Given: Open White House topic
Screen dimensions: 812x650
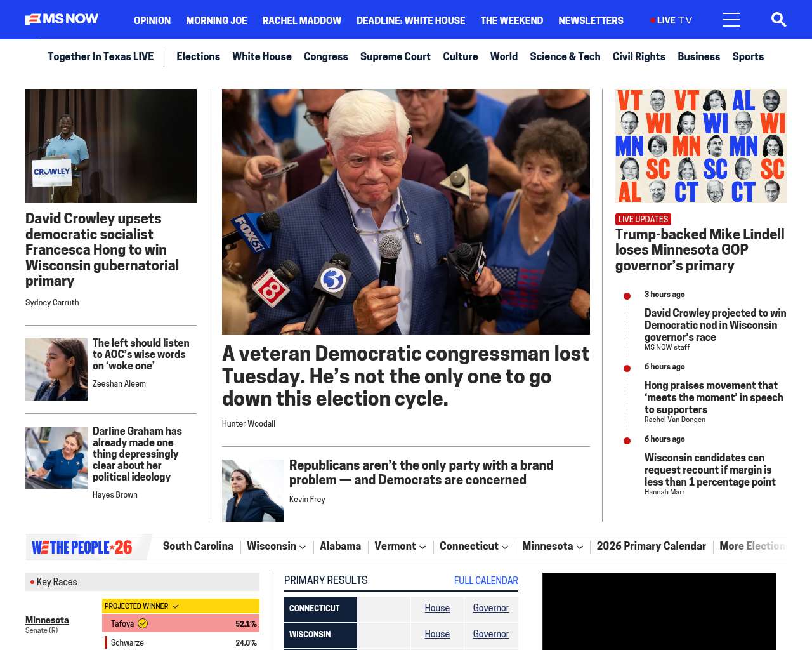Looking at the screenshot, I should tap(262, 56).
